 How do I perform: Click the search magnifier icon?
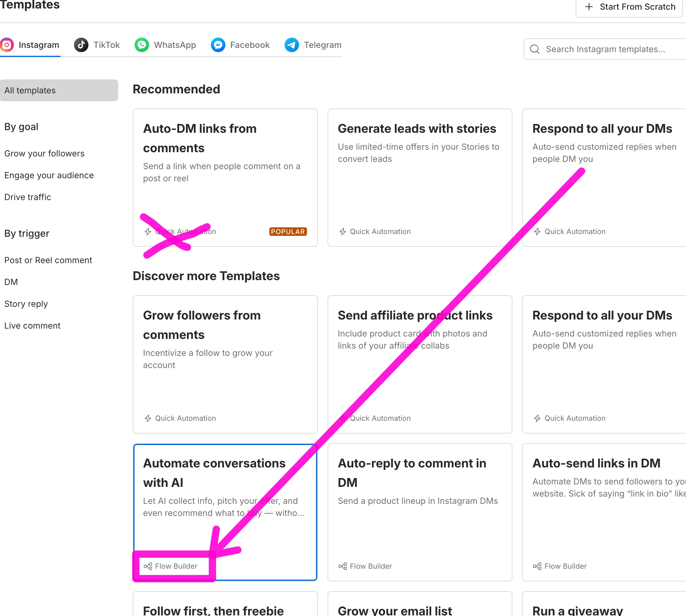click(x=534, y=49)
